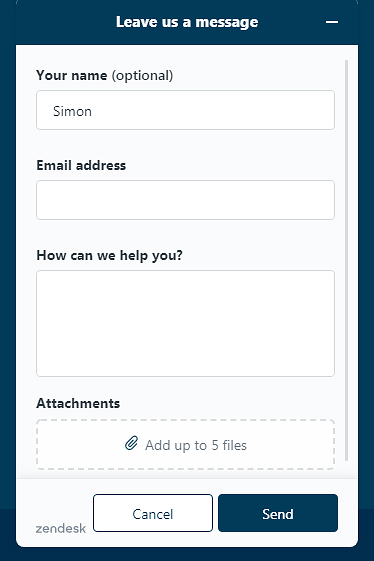374x561 pixels.
Task: Click the Email address label
Action: coord(81,165)
